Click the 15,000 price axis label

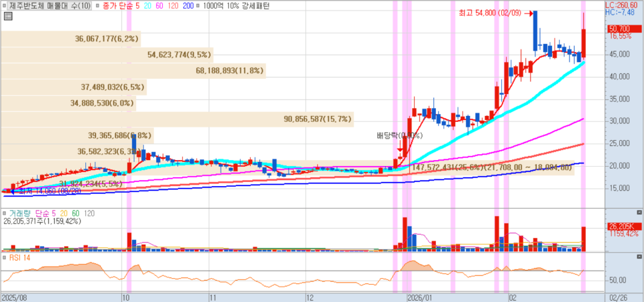619,188
